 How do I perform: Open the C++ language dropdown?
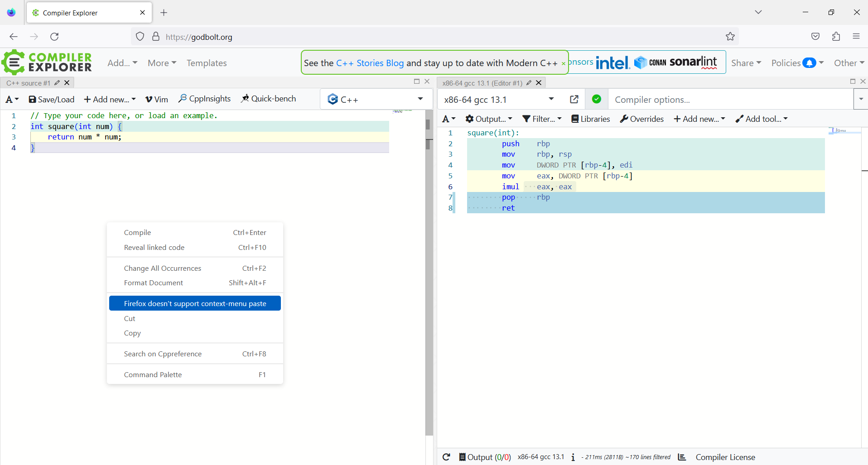[x=376, y=99]
